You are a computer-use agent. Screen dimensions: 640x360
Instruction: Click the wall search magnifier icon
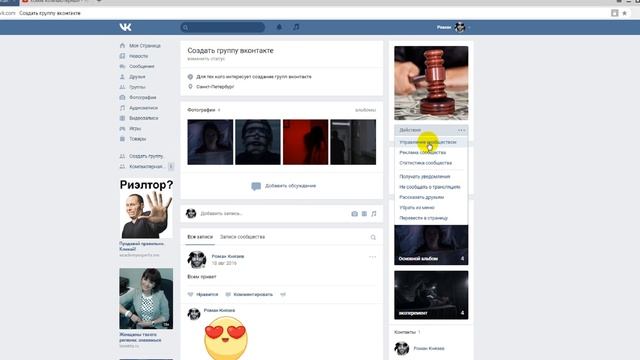pos(373,237)
